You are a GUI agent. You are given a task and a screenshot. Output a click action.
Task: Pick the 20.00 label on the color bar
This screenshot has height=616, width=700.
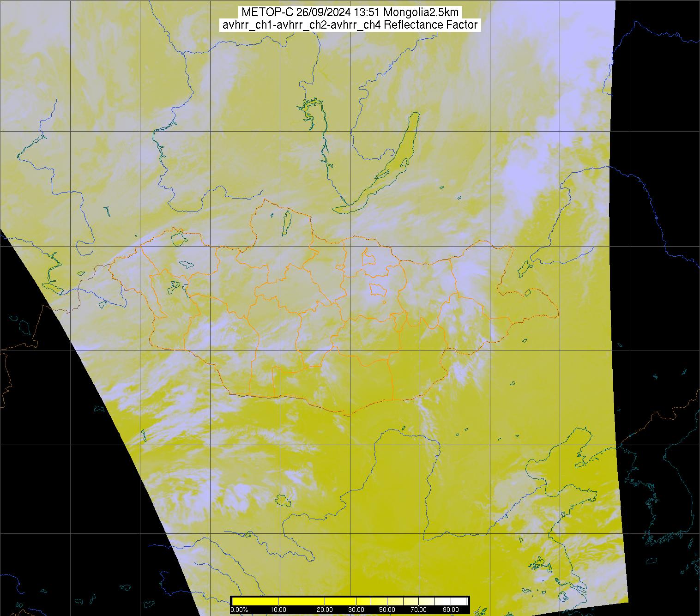(x=325, y=610)
